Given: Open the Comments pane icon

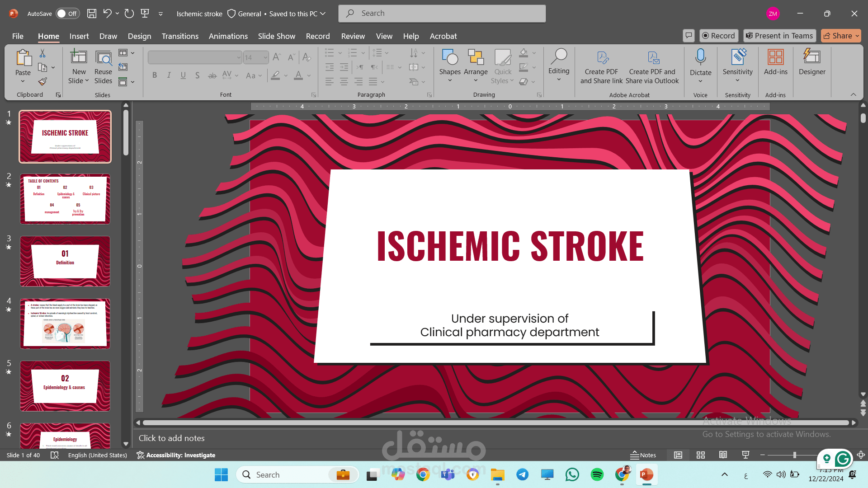Looking at the screenshot, I should 689,36.
